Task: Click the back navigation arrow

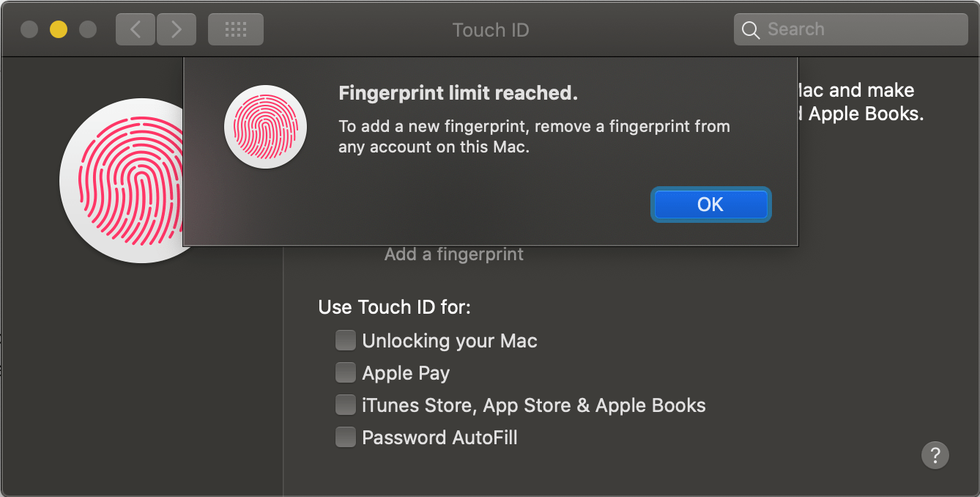Action: point(135,29)
